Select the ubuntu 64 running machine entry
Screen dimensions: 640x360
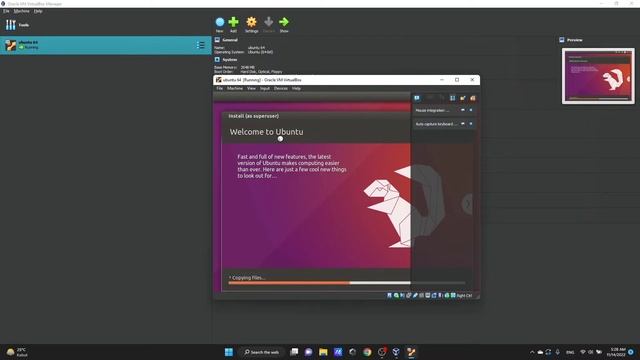[105, 45]
